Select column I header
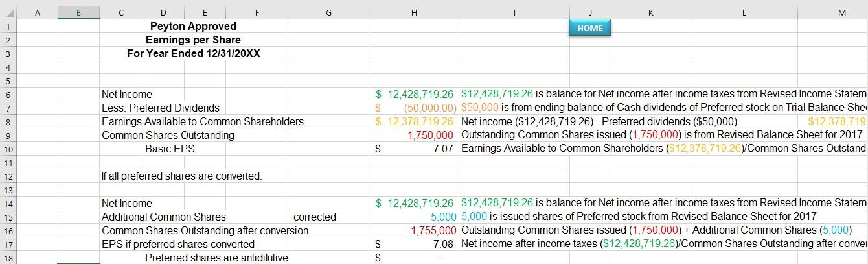The image size is (868, 264). (514, 13)
